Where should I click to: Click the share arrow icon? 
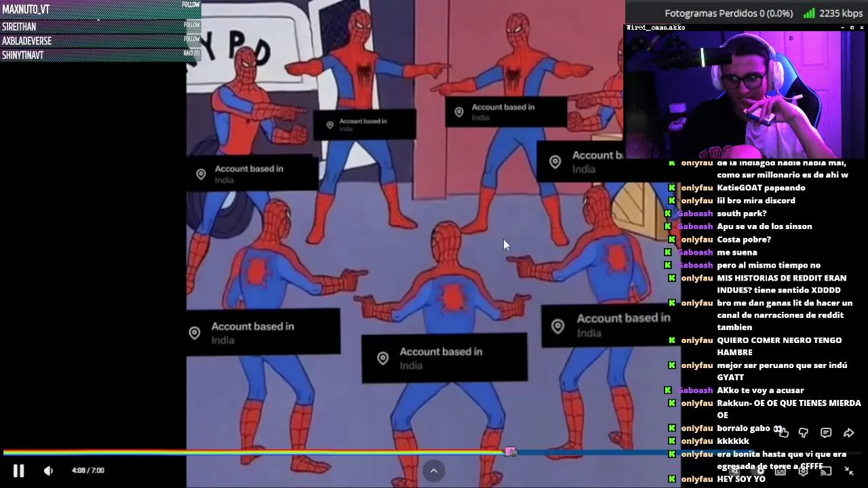[848, 432]
